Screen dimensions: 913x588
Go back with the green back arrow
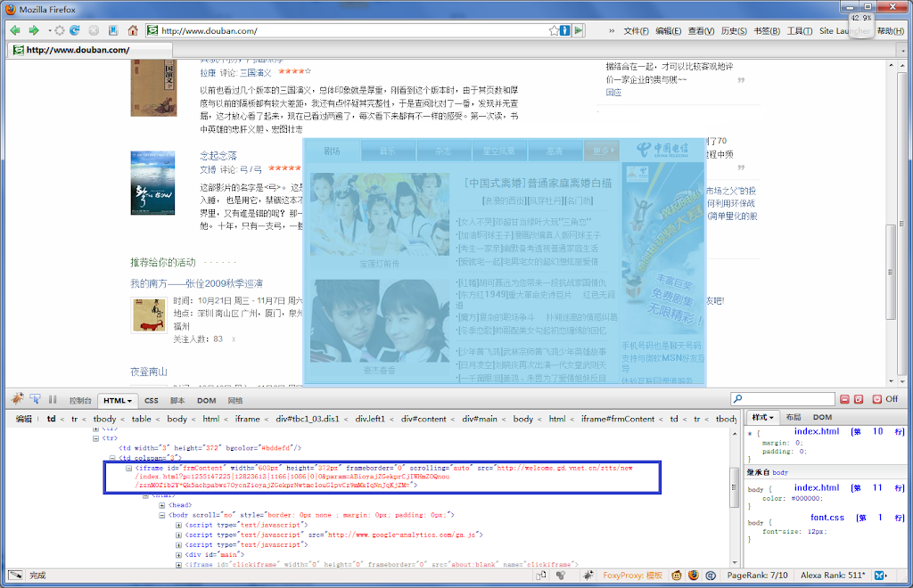coord(15,30)
